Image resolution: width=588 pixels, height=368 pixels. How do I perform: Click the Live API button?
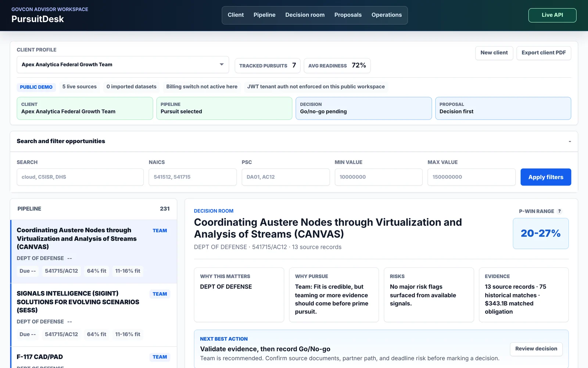pyautogui.click(x=552, y=15)
